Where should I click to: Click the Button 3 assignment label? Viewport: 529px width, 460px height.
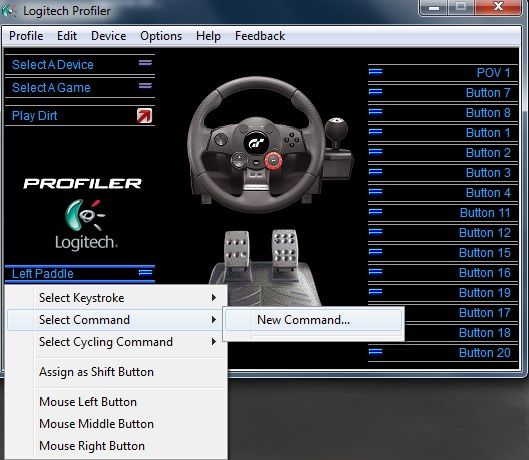point(488,173)
